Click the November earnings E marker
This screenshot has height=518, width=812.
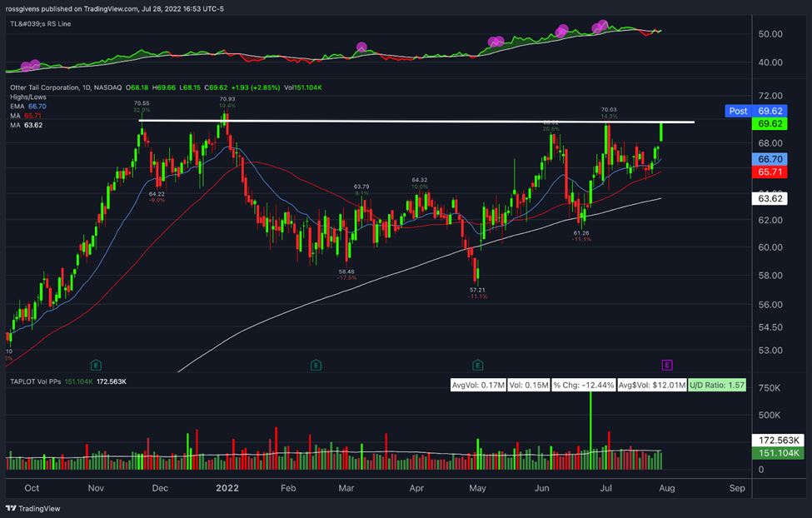pyautogui.click(x=95, y=366)
